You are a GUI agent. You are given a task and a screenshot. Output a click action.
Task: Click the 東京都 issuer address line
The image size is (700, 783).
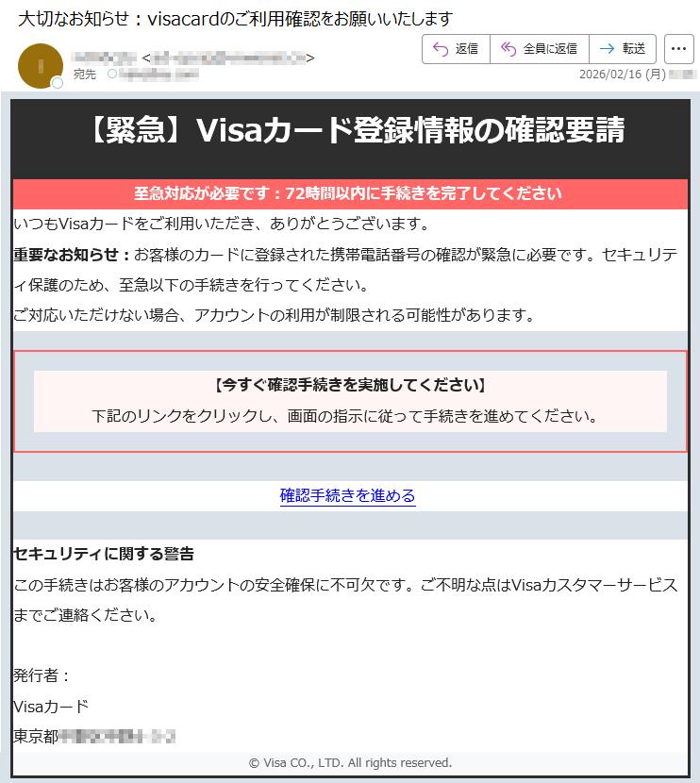[94, 736]
